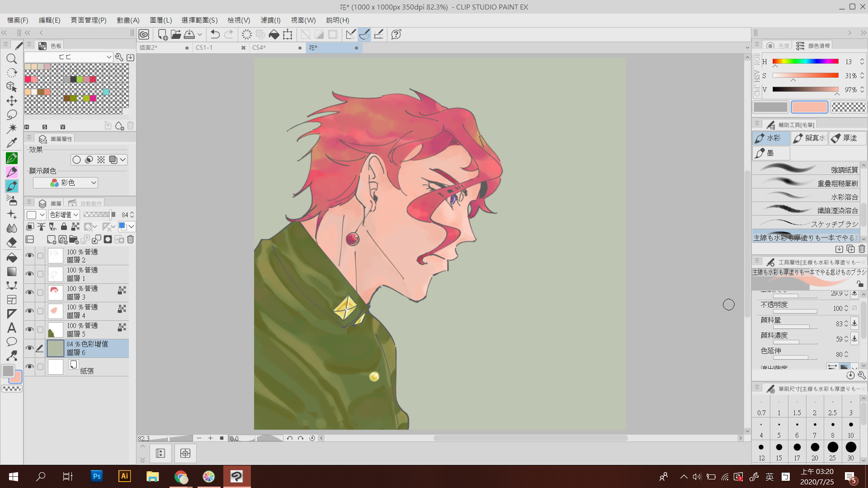
Task: Open blend mode dropdown 色彩增值
Action: [x=64, y=215]
